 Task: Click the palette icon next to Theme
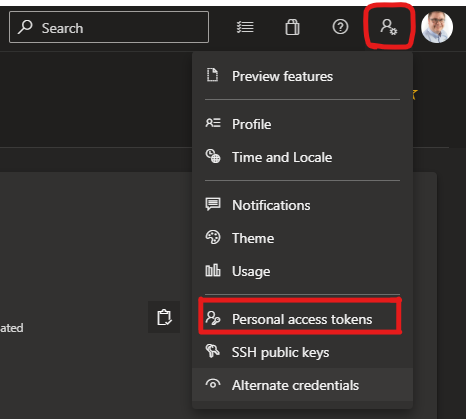point(213,237)
